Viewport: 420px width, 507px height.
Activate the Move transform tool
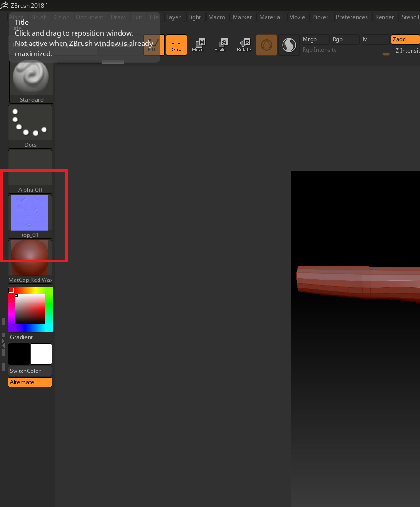click(198, 45)
